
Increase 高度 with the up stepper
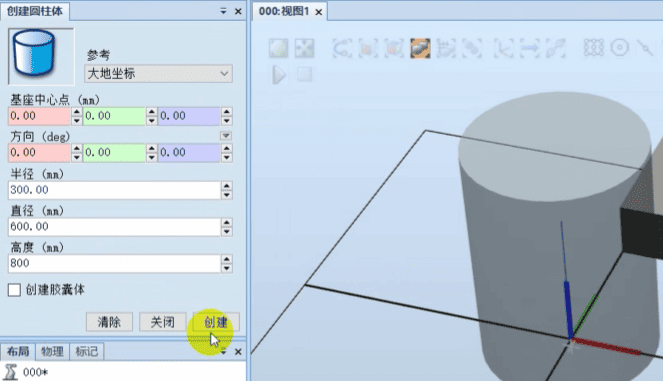pyautogui.click(x=227, y=259)
